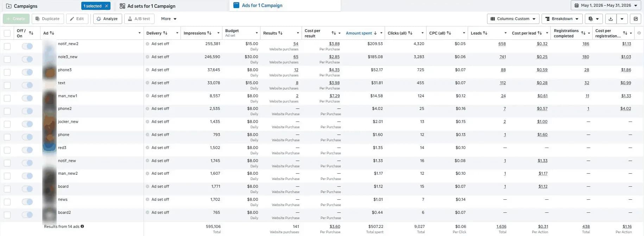Image resolution: width=644 pixels, height=236 pixels.
Task: Sort by Leads arrows icon
Action: click(x=485, y=33)
